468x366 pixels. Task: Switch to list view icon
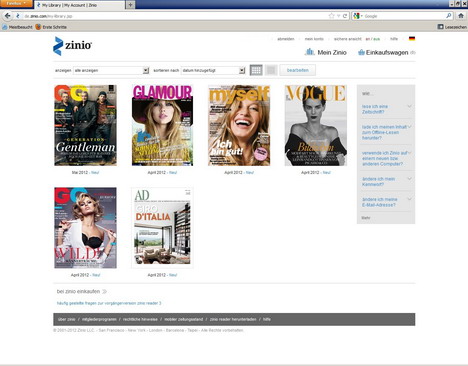tap(271, 70)
